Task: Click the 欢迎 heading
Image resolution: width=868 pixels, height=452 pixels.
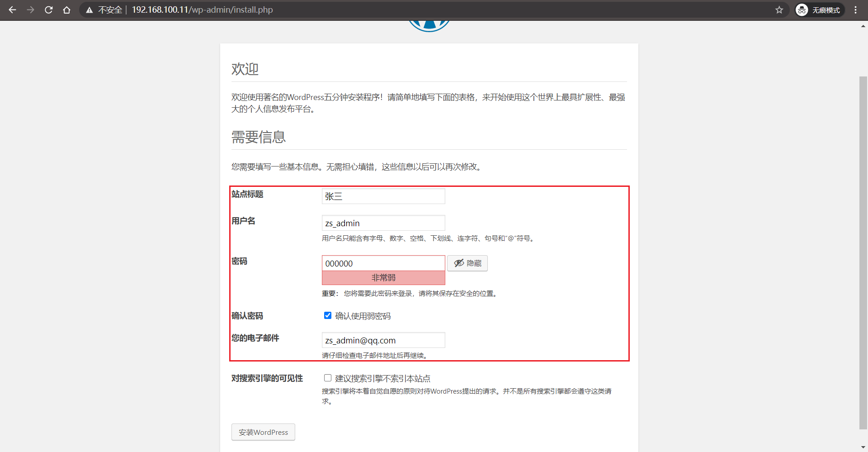Action: (x=245, y=69)
